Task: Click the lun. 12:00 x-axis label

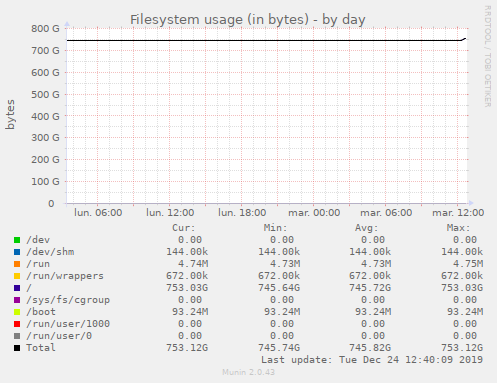Action: (170, 213)
